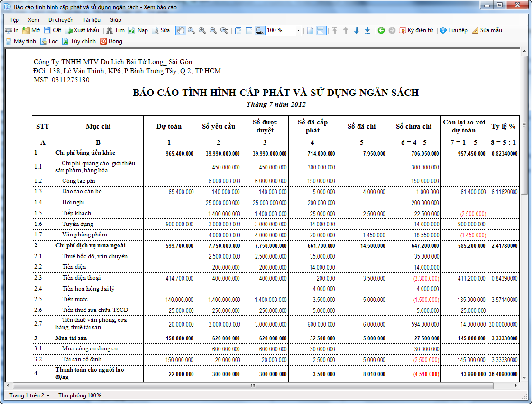532x404 pixels.
Task: Click the vertical scrollbar thumb
Action: pyautogui.click(x=524, y=125)
